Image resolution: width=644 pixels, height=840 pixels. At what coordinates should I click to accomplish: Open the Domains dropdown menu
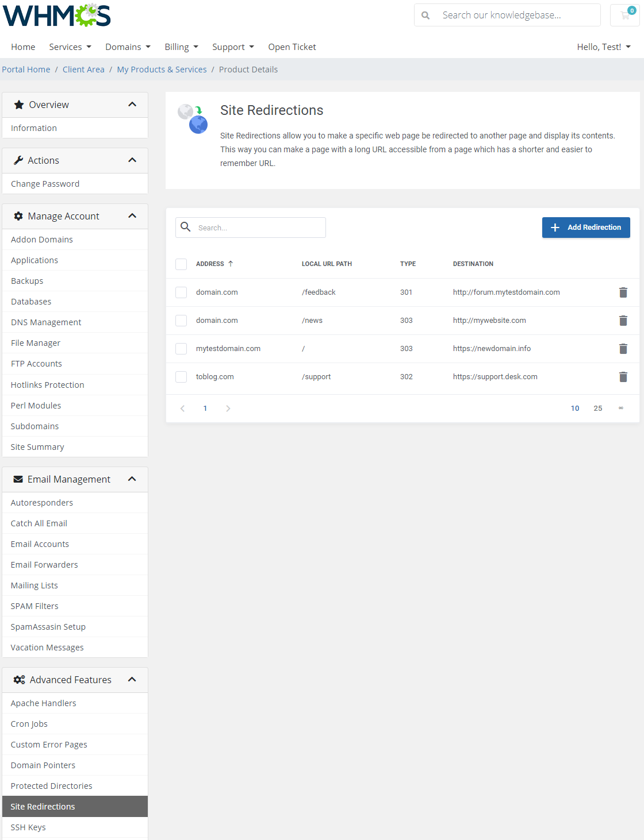click(x=128, y=47)
